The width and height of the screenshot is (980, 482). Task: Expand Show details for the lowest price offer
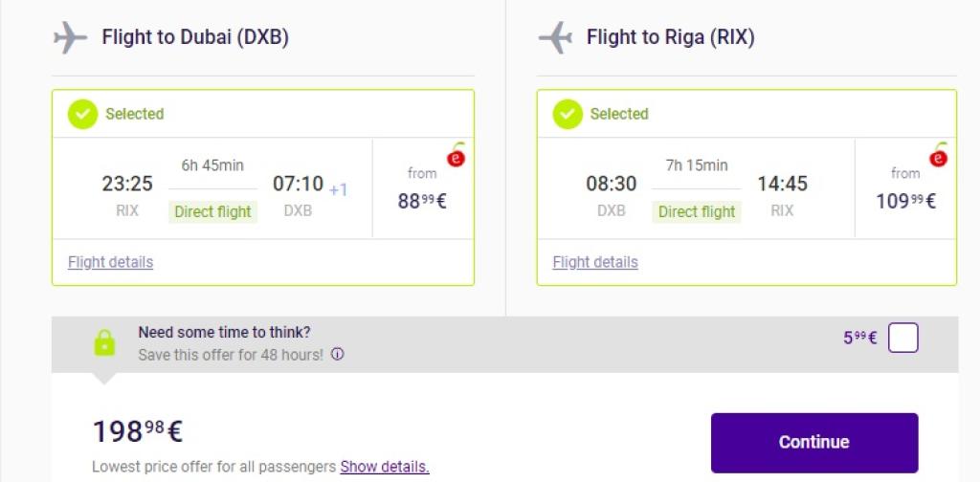(x=385, y=467)
